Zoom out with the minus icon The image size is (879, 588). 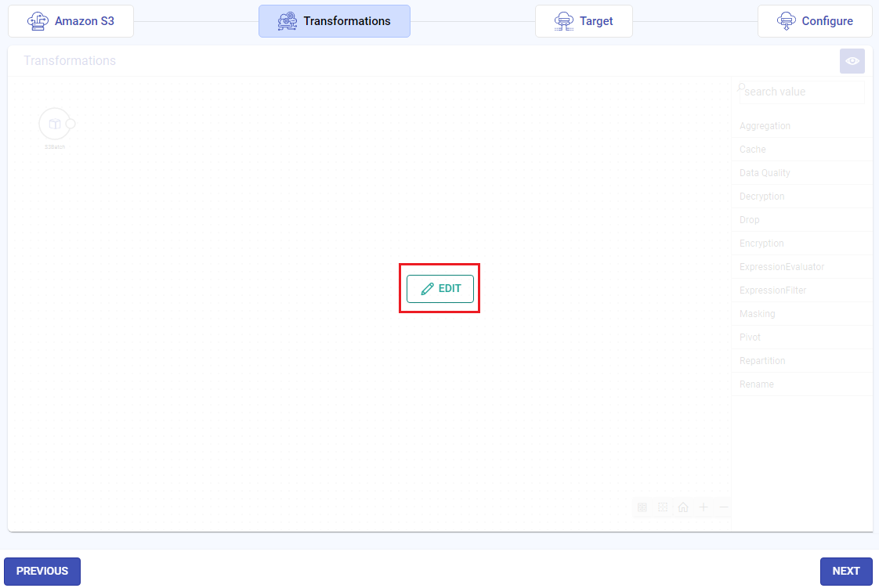(x=724, y=507)
